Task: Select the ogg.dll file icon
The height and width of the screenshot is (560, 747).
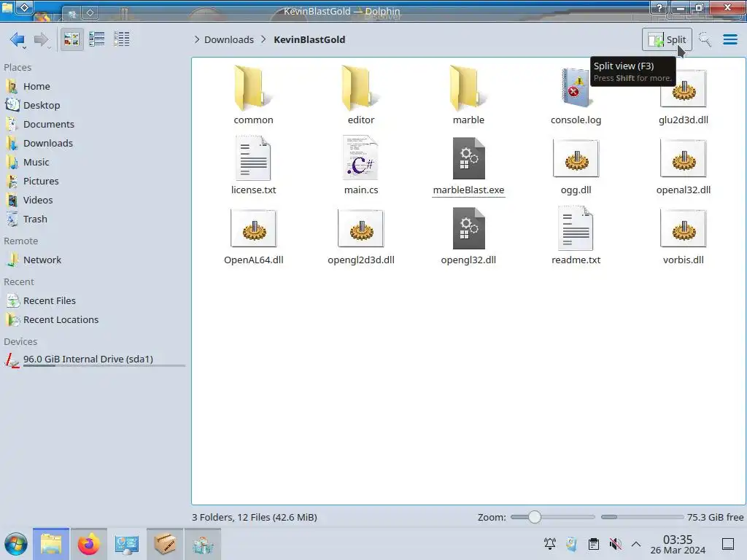Action: click(x=576, y=158)
